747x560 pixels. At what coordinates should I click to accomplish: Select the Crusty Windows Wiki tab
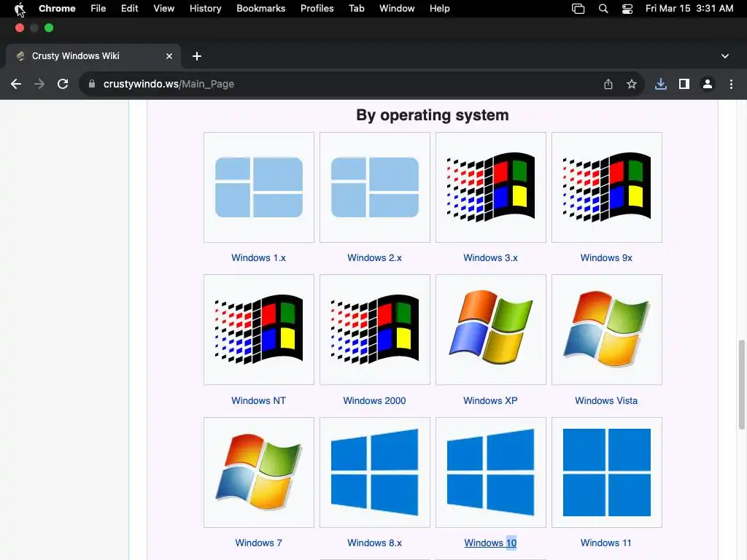[93, 56]
